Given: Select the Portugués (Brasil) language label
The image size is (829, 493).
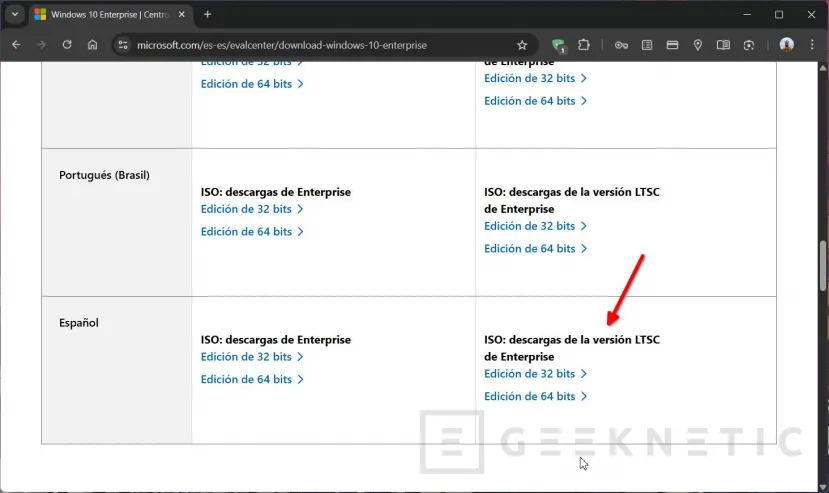Looking at the screenshot, I should point(104,175).
